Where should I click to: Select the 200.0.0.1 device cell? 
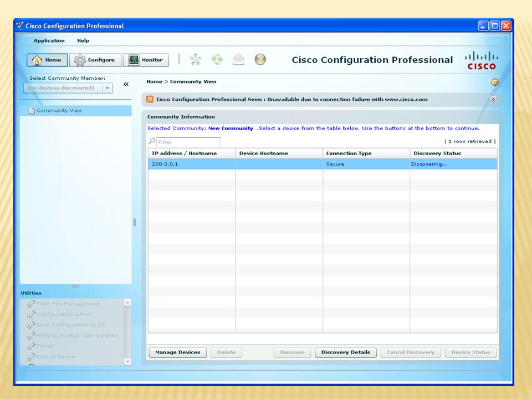tap(192, 164)
